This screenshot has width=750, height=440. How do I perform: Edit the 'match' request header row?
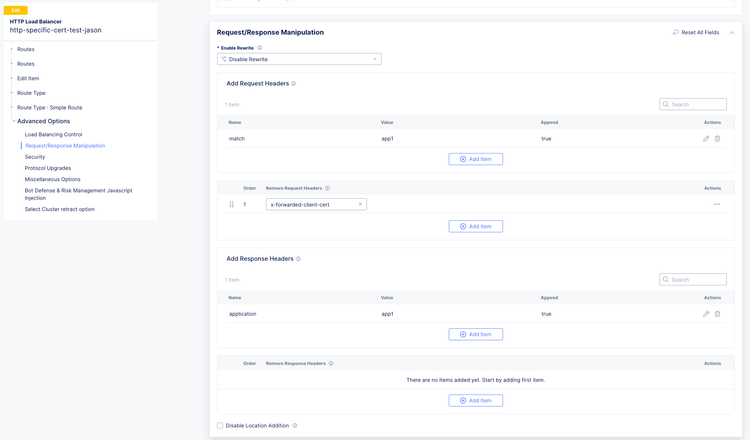coord(706,139)
